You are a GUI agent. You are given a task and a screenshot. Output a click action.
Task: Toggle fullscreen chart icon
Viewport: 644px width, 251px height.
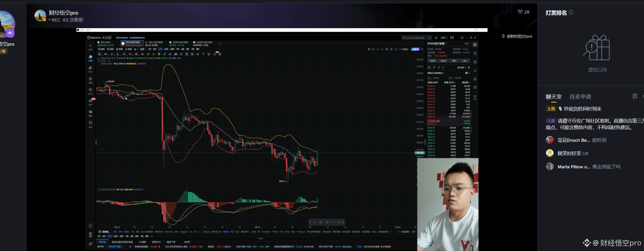click(x=396, y=49)
